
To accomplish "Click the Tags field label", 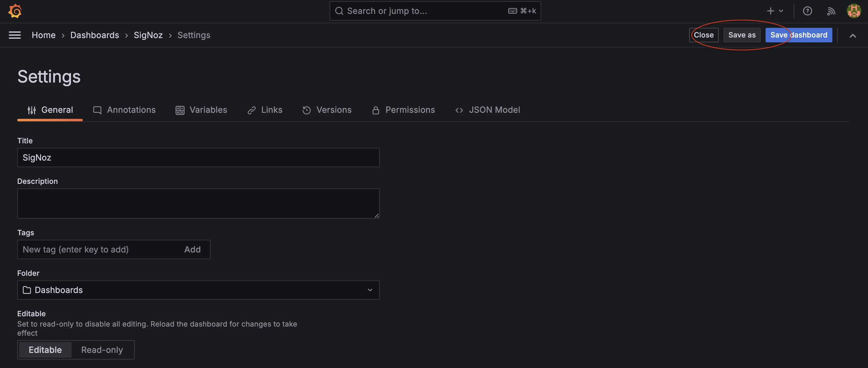I will point(26,233).
